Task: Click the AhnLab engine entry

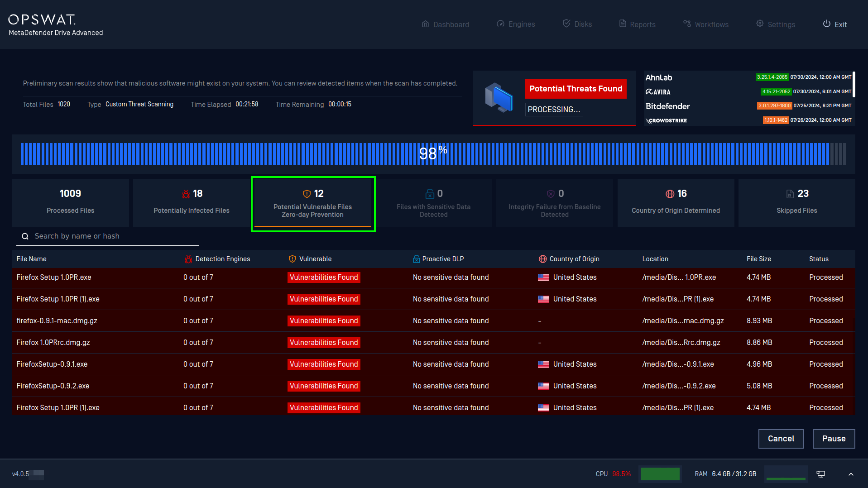Action: 748,77
